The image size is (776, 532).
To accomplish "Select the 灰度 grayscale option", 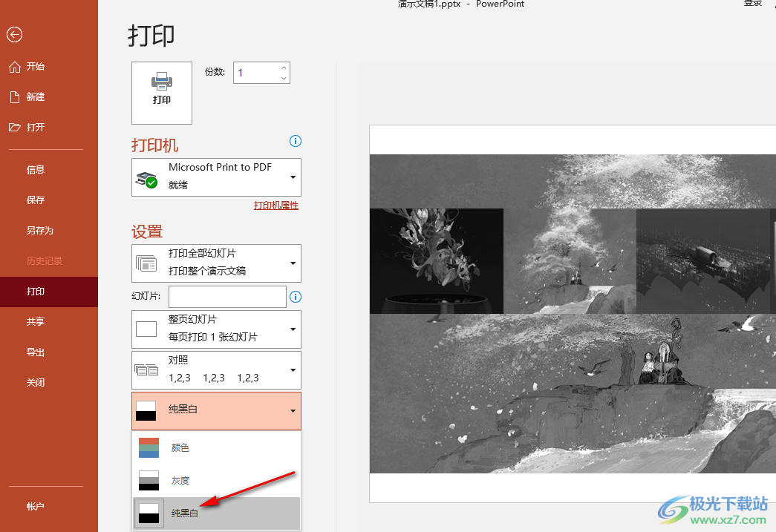I will [216, 480].
